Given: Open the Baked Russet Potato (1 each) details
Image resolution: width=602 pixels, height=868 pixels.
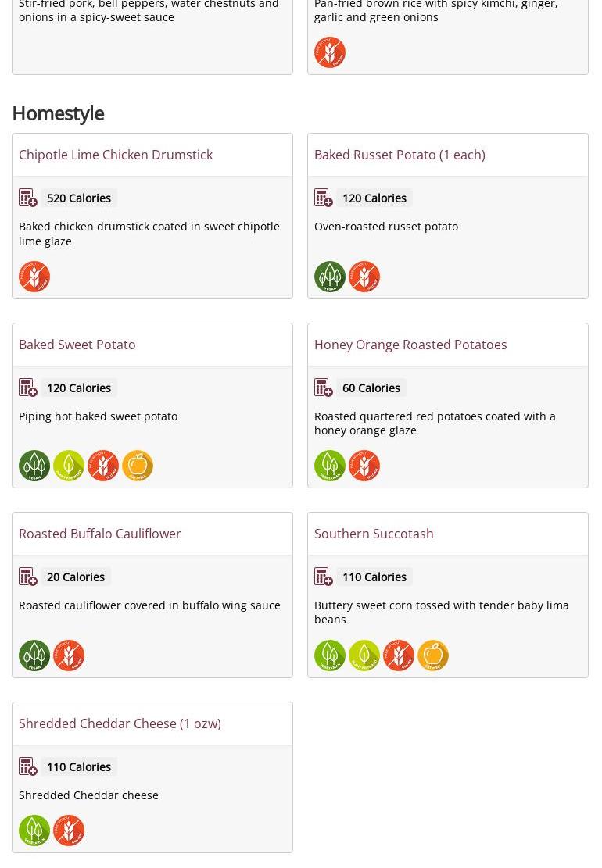Looking at the screenshot, I should click(x=400, y=155).
